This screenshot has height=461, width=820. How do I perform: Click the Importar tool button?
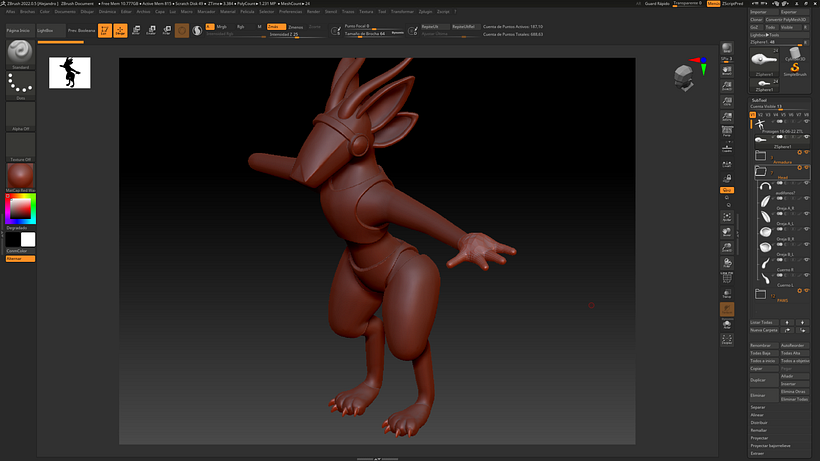point(764,12)
